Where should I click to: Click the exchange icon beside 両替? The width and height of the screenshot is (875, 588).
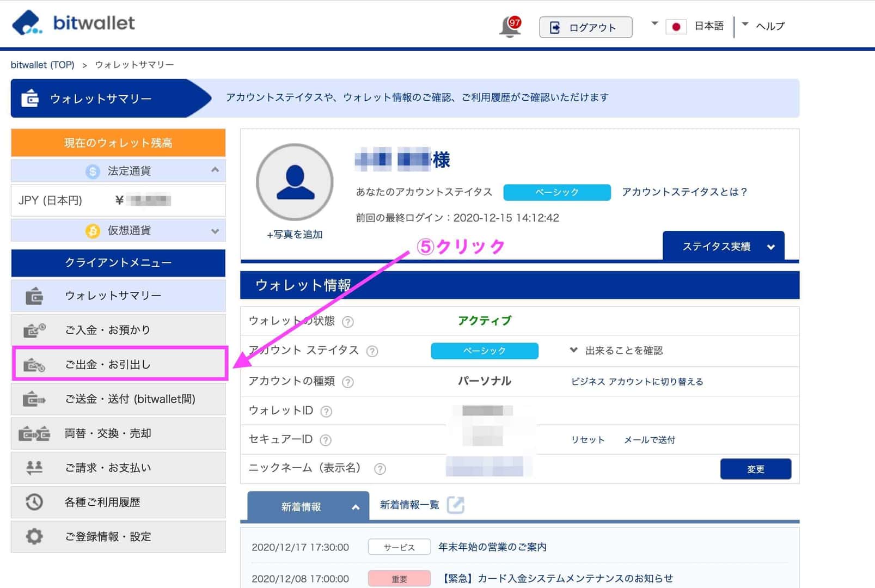tap(34, 434)
